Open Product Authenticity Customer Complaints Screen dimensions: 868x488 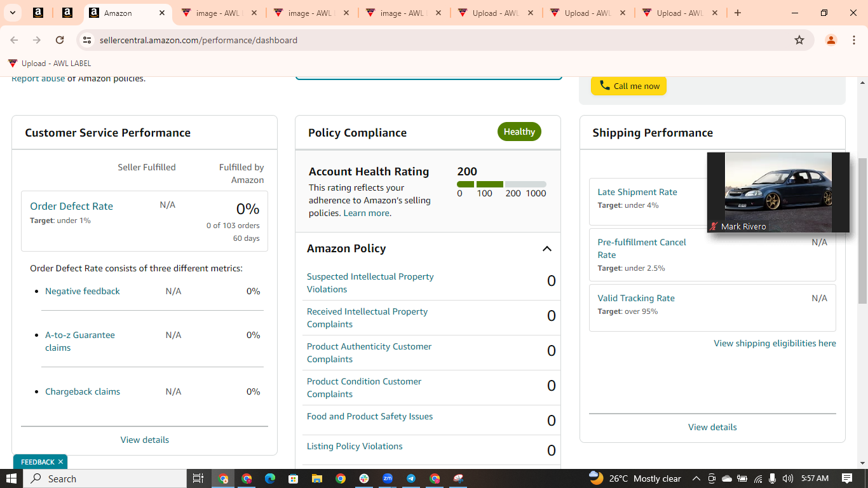(369, 353)
